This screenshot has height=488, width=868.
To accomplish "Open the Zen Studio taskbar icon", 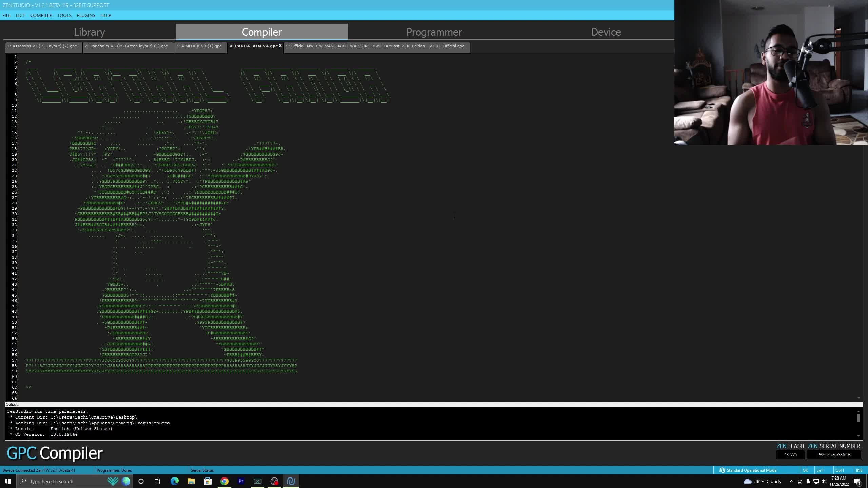I will pos(291,481).
